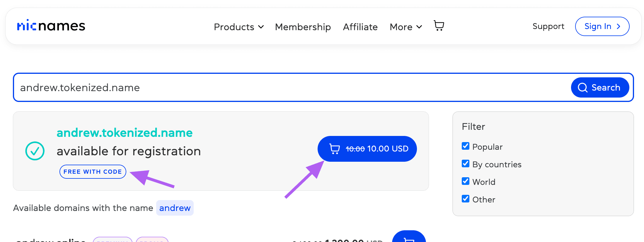Click the FREE WITH CODE badge
The height and width of the screenshot is (242, 644).
click(x=93, y=172)
